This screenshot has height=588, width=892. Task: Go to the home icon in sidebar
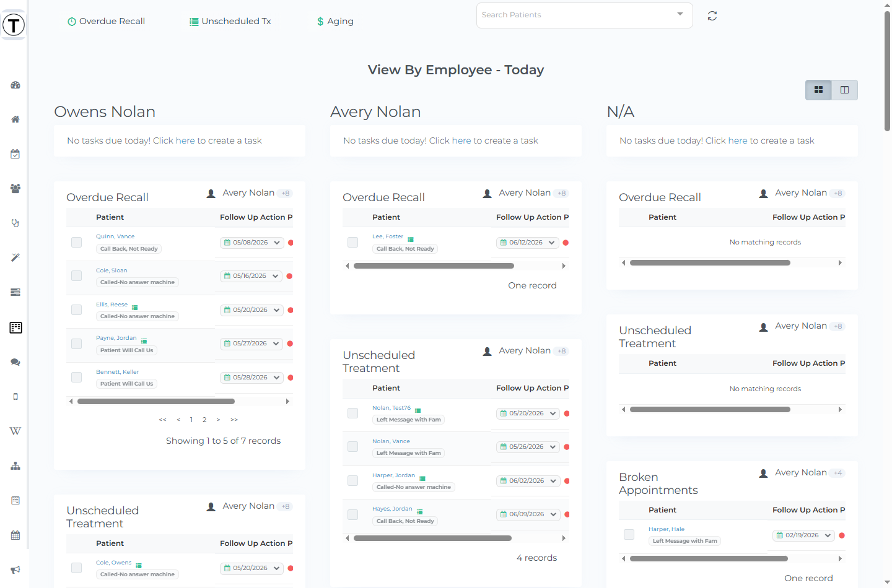click(15, 119)
